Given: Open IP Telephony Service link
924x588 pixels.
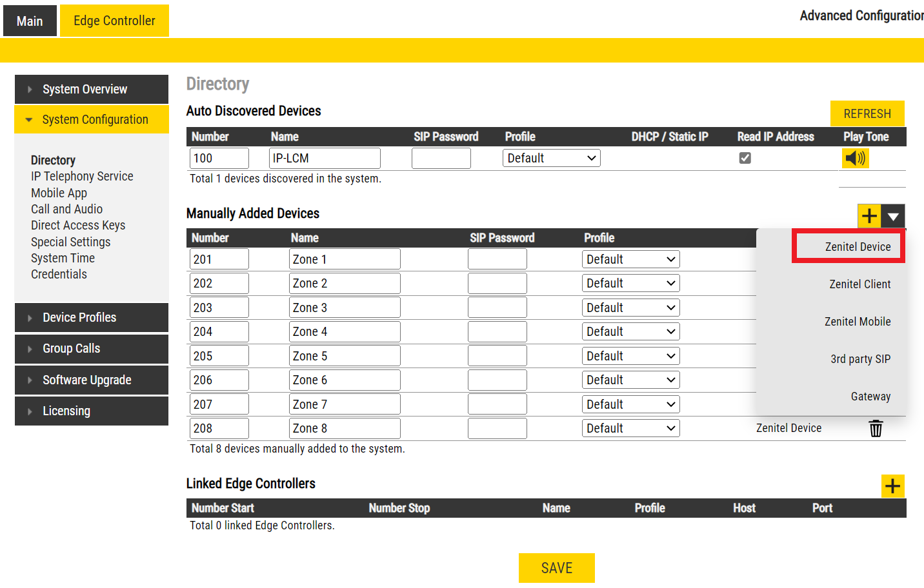Looking at the screenshot, I should click(x=82, y=176).
